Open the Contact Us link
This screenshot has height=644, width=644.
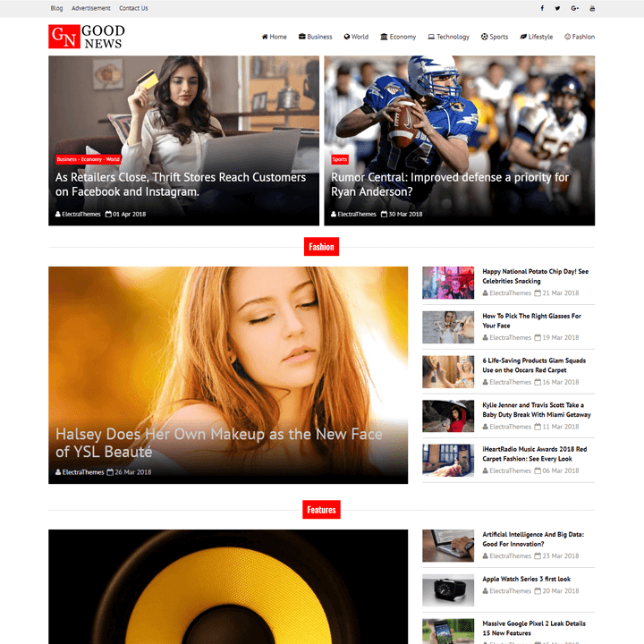point(133,8)
